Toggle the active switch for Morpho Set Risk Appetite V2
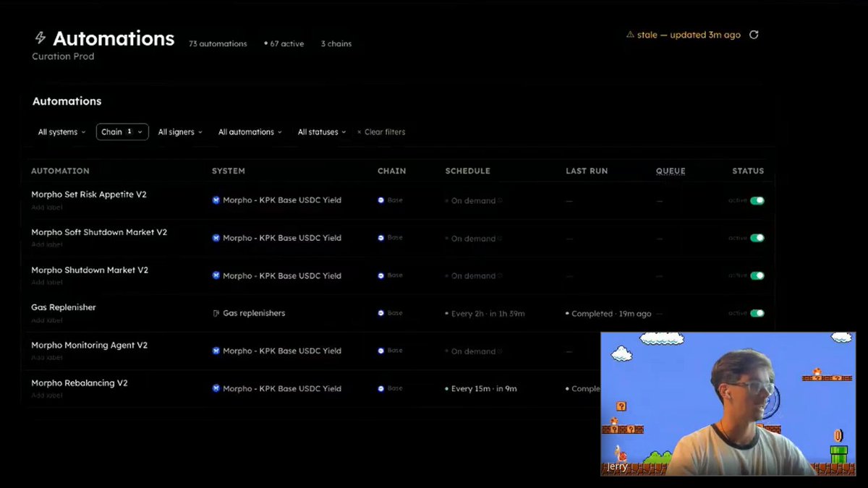The height and width of the screenshot is (488, 868). (x=757, y=200)
